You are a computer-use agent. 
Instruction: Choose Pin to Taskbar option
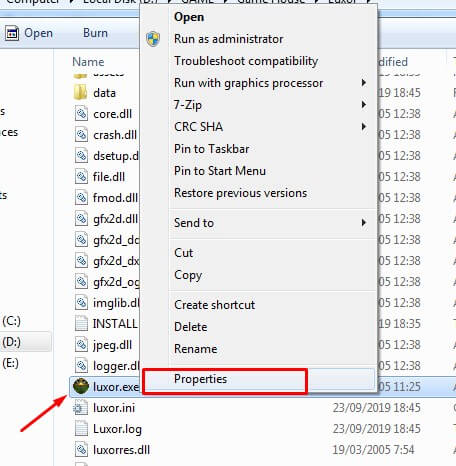pos(211,149)
